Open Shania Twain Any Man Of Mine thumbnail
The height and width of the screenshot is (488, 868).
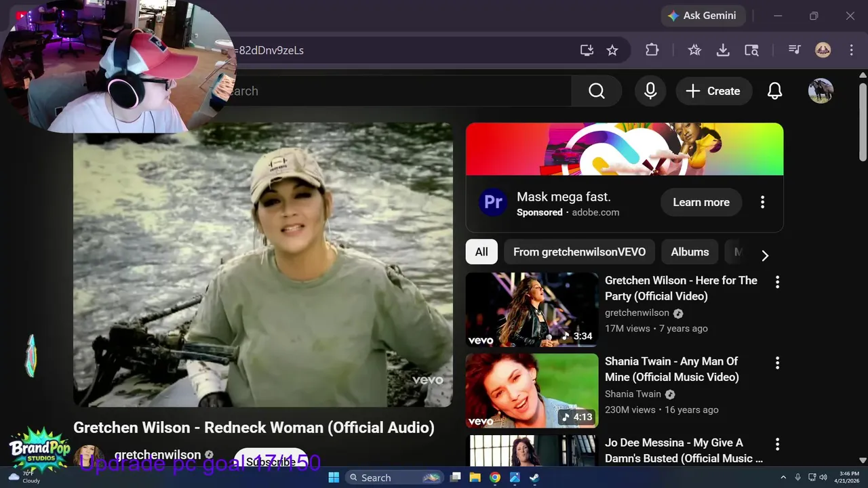(532, 391)
